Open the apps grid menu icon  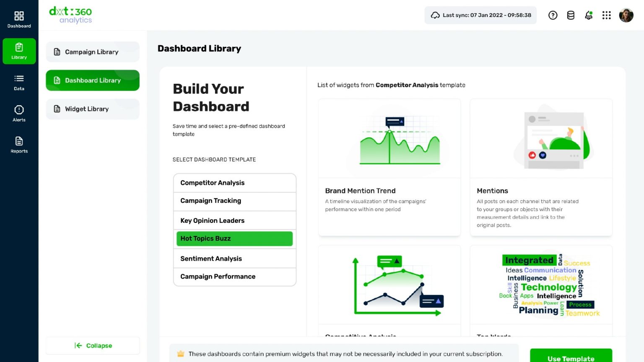click(606, 16)
